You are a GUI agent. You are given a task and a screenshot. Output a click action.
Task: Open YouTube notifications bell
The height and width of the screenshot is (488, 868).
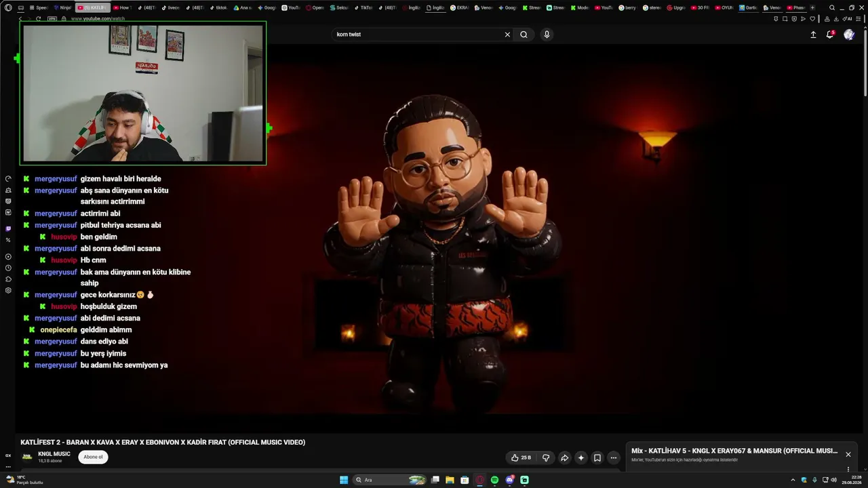pos(829,35)
